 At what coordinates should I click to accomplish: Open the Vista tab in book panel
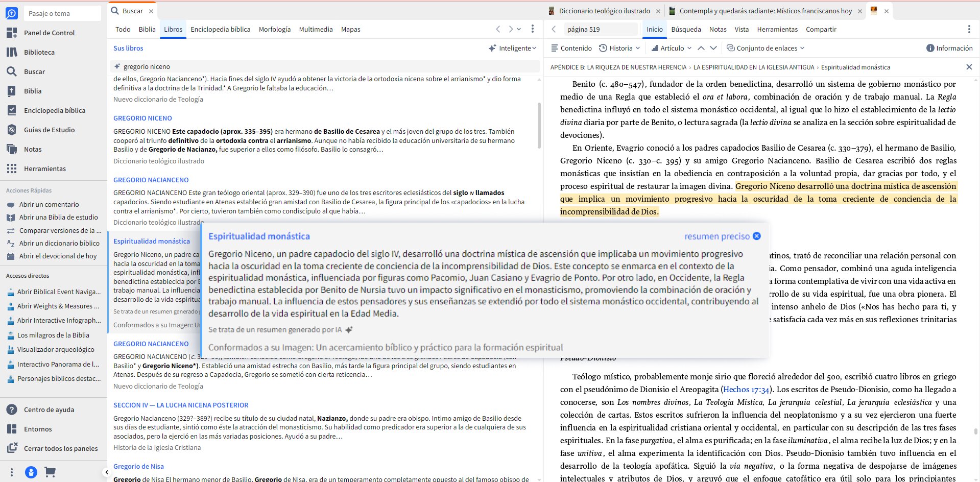[742, 29]
